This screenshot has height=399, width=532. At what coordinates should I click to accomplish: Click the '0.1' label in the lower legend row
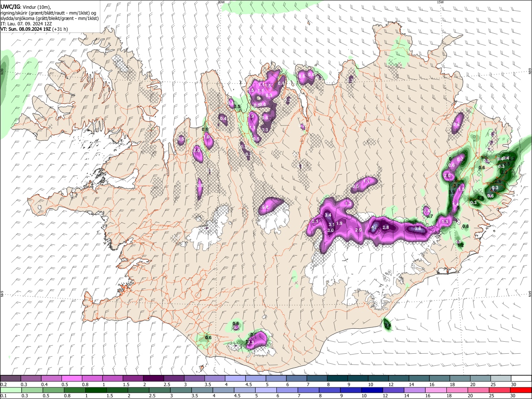tap(4, 396)
